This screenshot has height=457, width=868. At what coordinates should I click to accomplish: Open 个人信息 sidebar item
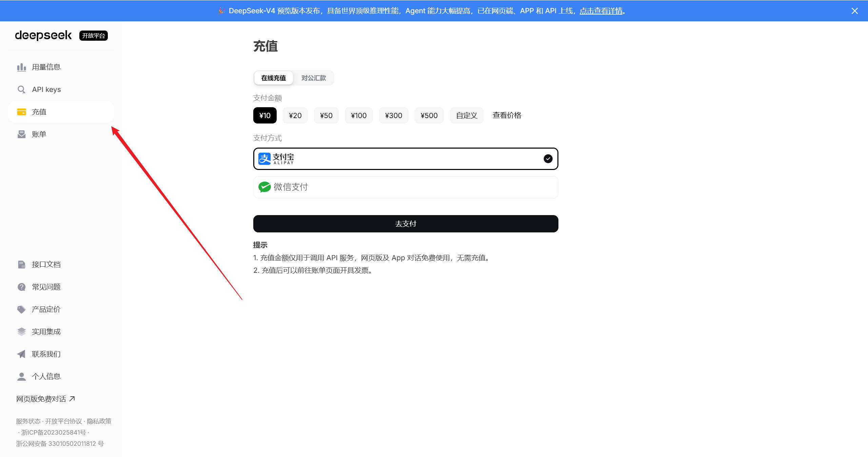coord(61,377)
